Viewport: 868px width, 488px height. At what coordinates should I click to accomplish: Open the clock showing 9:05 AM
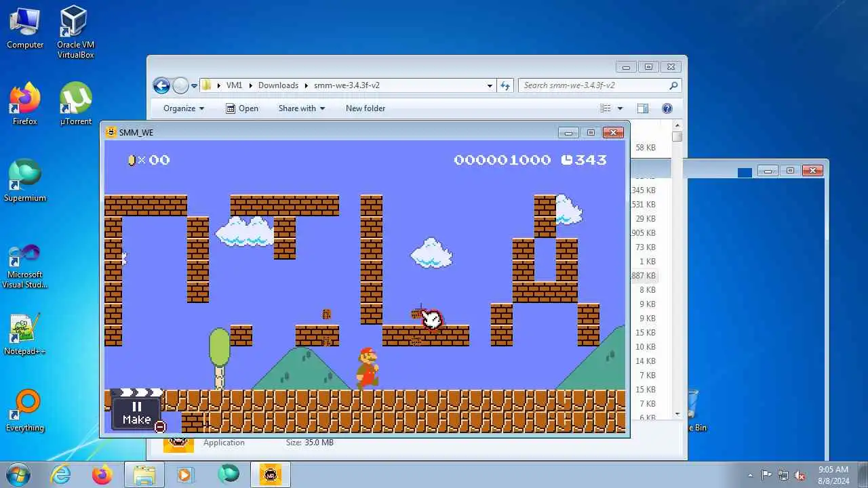tap(833, 474)
